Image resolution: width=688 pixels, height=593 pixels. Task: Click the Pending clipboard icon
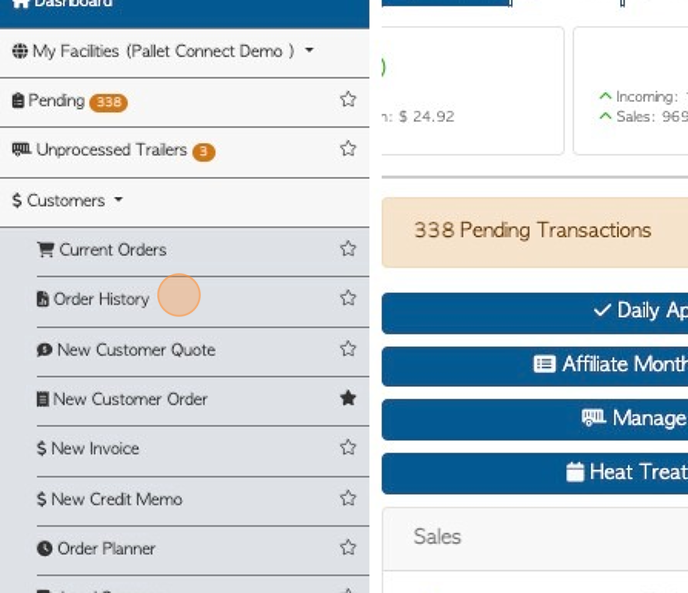pos(19,101)
